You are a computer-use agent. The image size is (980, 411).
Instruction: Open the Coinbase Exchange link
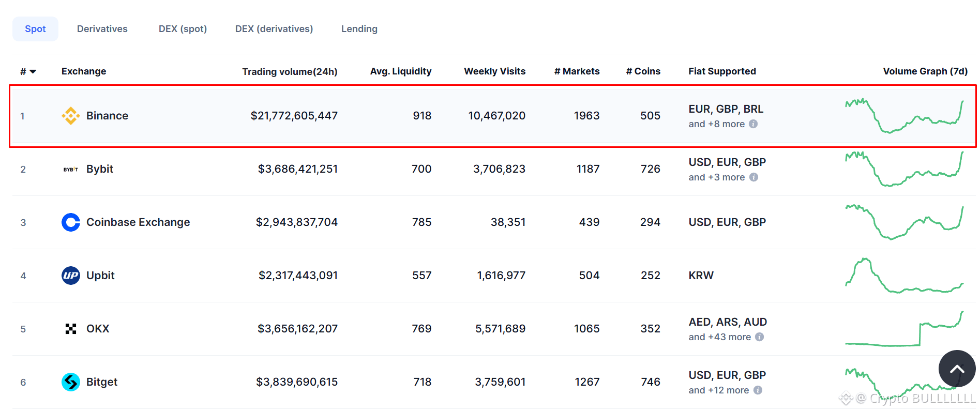coord(138,222)
